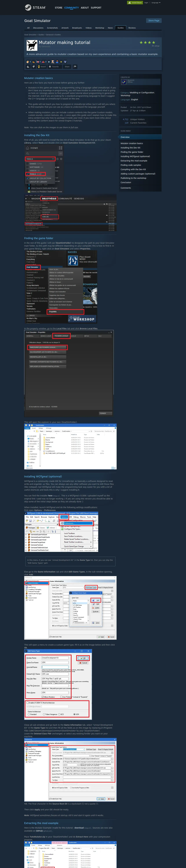Switch to the Discussions tab
Screen dimensions: 186x868
coord(38,28)
